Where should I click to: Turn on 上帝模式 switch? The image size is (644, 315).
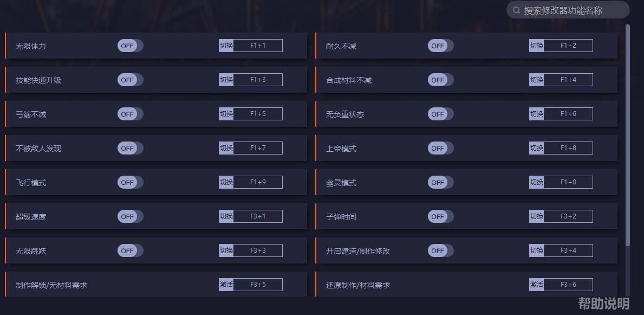click(440, 148)
